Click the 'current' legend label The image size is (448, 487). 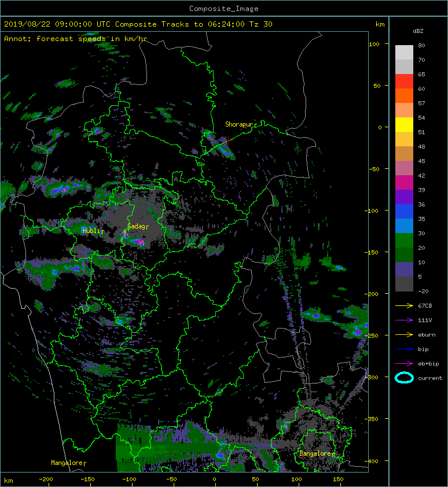point(430,378)
